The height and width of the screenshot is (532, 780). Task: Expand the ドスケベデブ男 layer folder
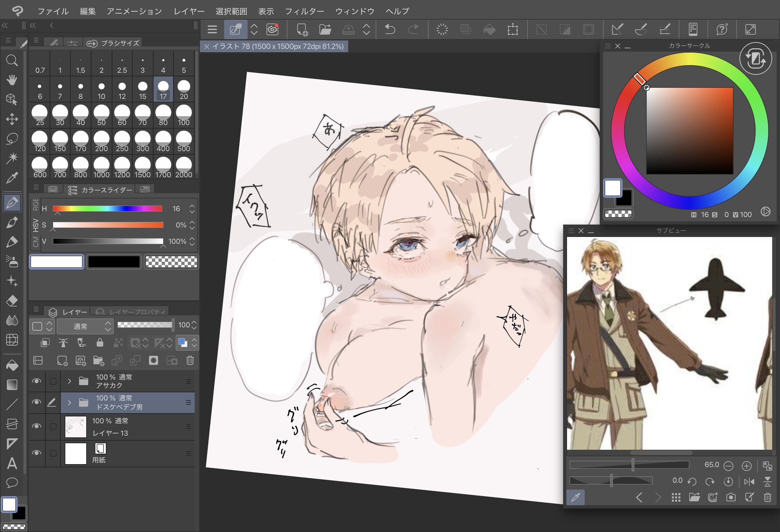(69, 402)
